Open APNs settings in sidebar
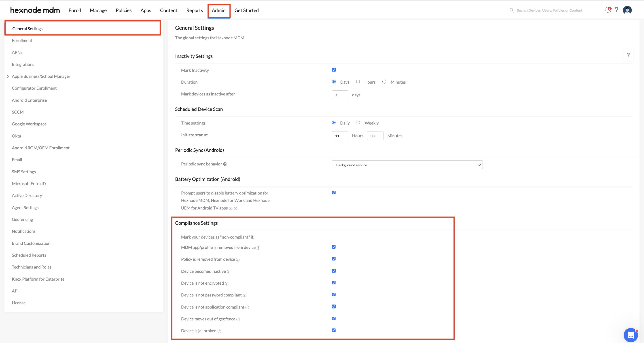 tap(17, 53)
